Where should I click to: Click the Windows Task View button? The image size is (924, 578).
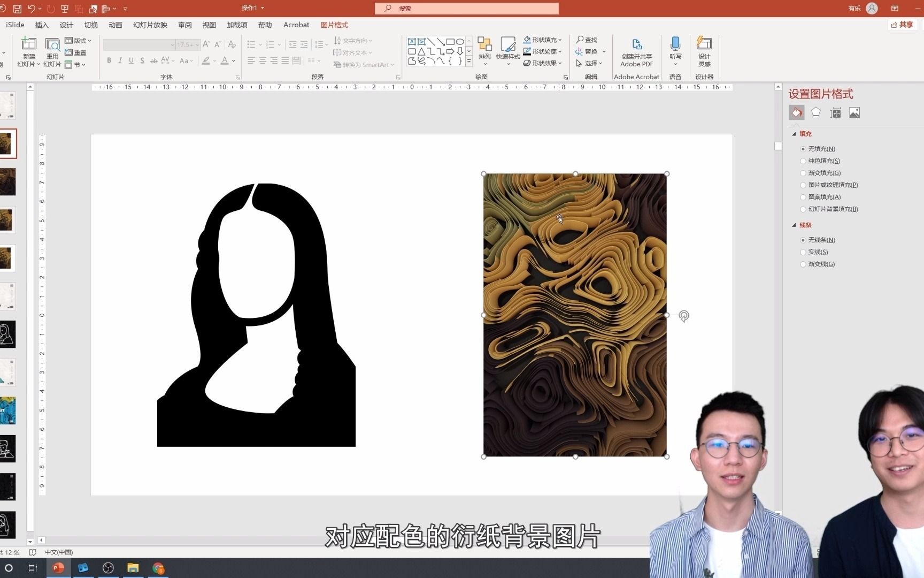[x=33, y=568]
